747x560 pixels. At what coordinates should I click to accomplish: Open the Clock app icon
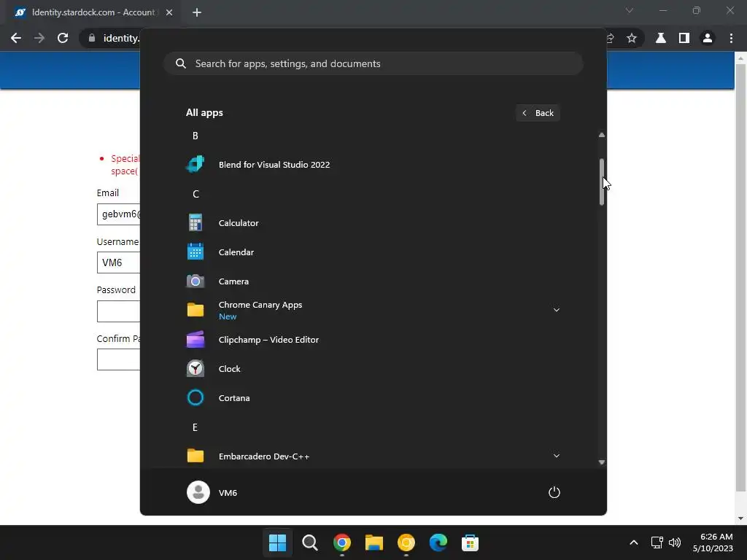pos(196,368)
